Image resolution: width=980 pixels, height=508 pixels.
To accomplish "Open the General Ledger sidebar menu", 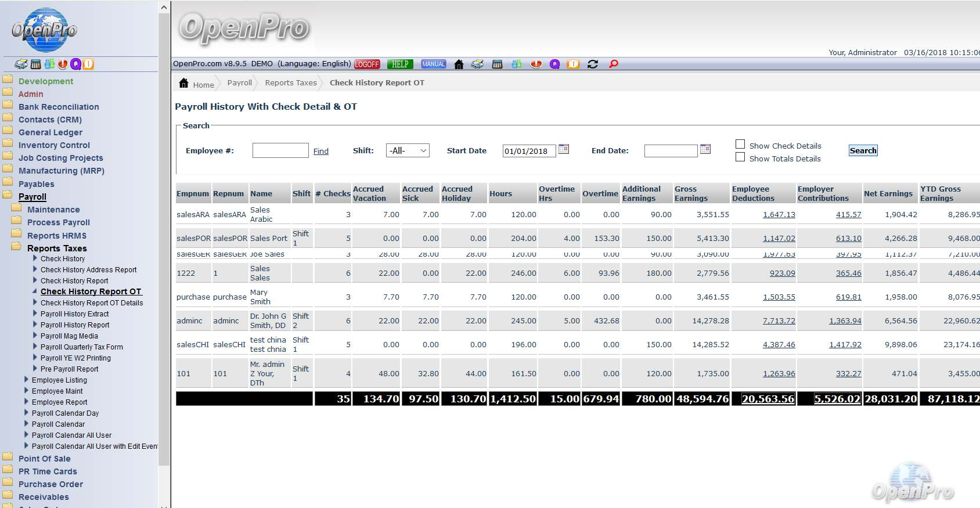I will 50,132.
